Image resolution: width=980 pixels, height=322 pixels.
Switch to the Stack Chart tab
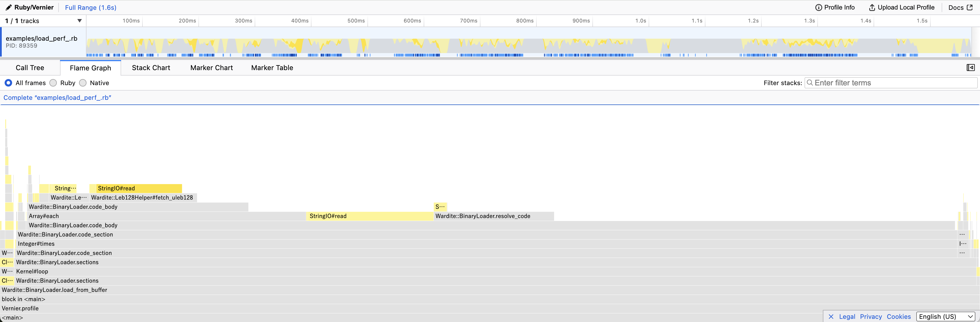151,68
